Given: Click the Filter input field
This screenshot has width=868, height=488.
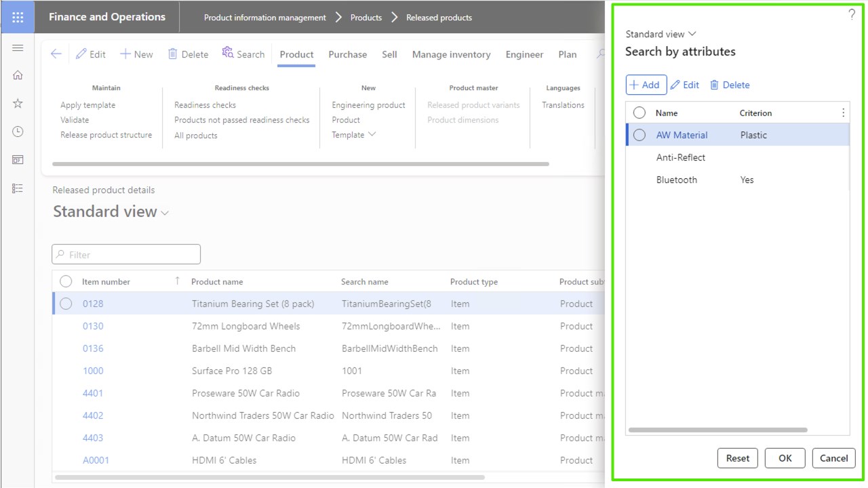Looking at the screenshot, I should 126,254.
